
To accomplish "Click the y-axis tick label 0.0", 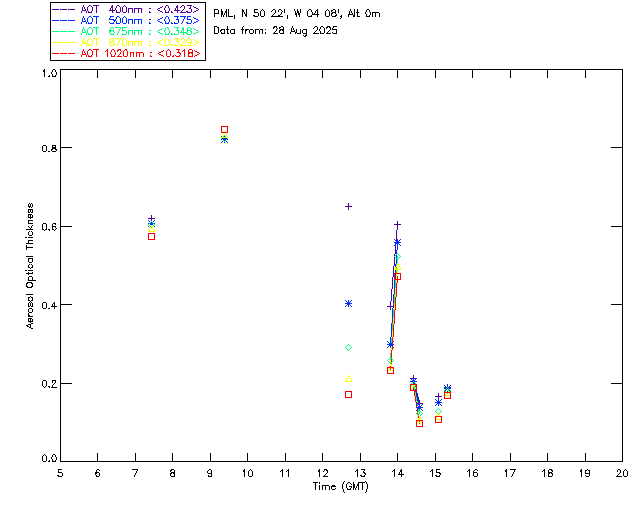I will click(x=49, y=459).
